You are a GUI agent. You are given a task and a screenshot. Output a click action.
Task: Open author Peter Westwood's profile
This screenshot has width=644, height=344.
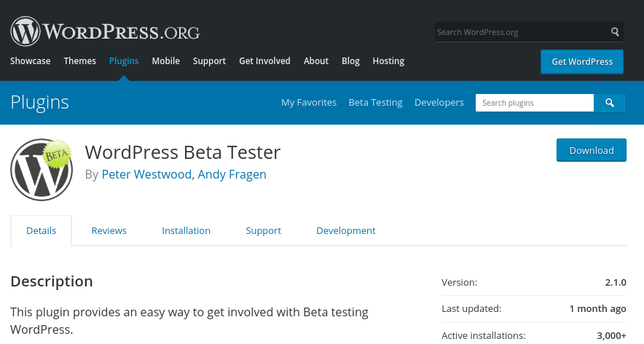(x=146, y=174)
